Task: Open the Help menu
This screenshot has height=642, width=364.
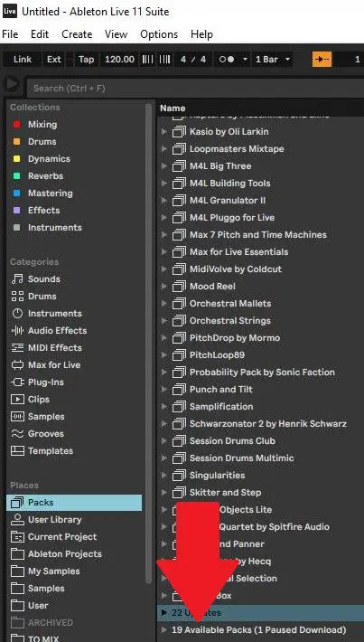Action: tap(201, 34)
